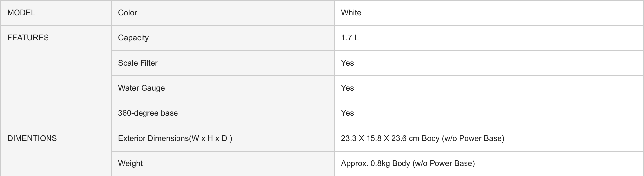This screenshot has height=176, width=644.
Task: Click Yes in the Scale Filter row
Action: pyautogui.click(x=347, y=63)
